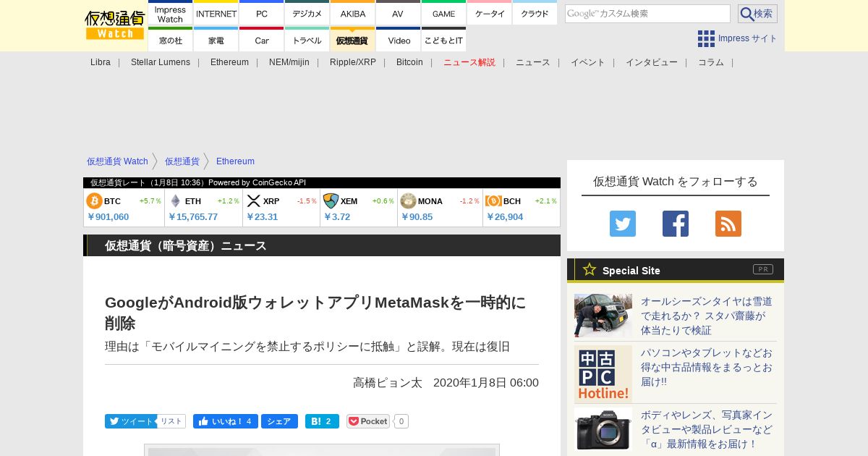The image size is (868, 456).
Task: Open the GAME tab
Action: pyautogui.click(x=443, y=13)
